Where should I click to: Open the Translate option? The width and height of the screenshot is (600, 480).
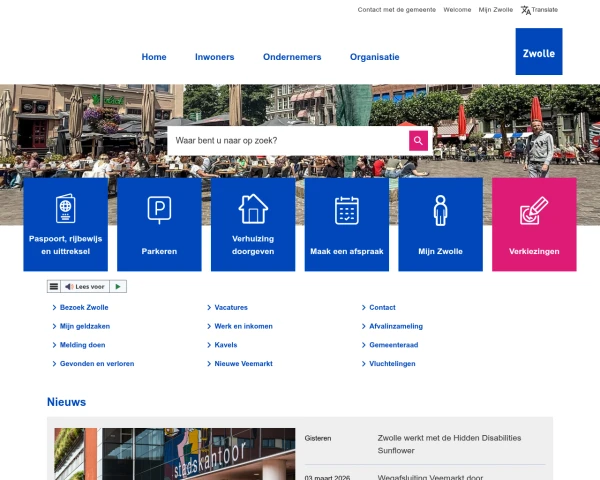pos(539,10)
